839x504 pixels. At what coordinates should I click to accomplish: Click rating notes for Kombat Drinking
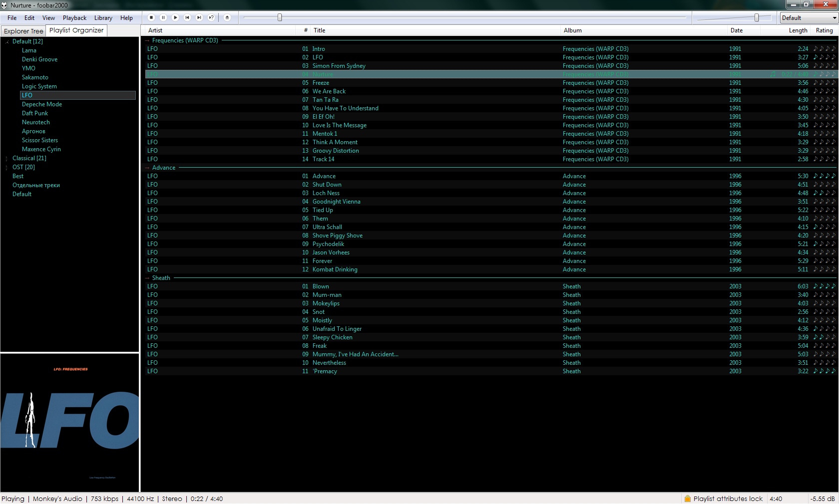825,269
